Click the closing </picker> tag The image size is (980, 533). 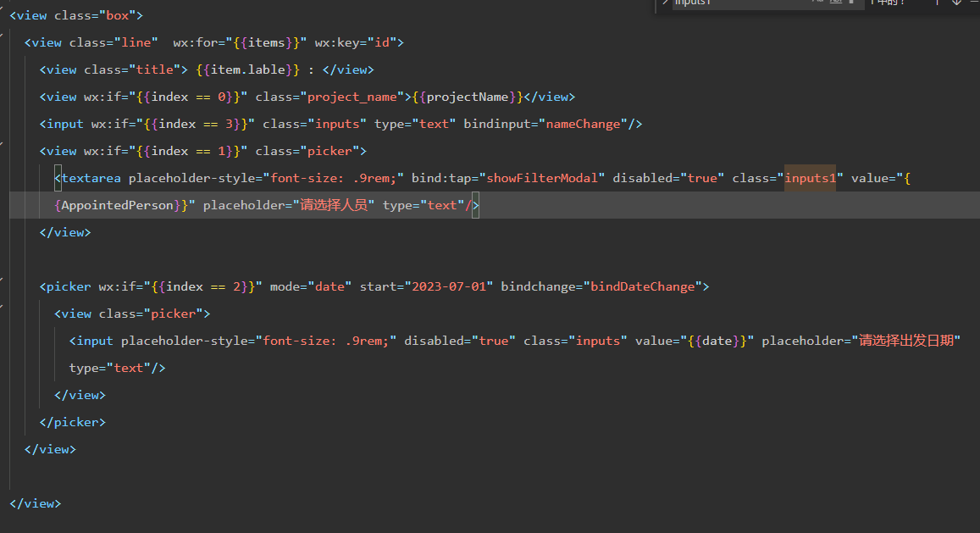[x=73, y=422]
